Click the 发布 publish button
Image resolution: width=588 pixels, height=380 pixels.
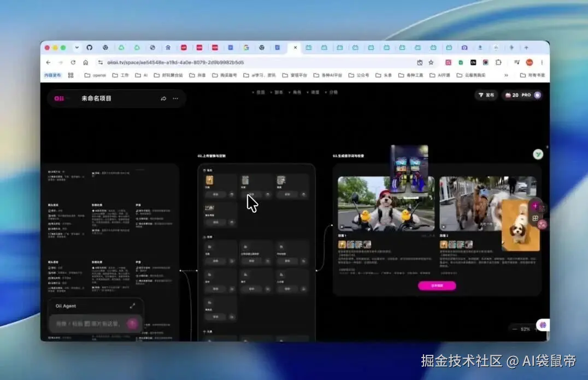[x=486, y=95]
